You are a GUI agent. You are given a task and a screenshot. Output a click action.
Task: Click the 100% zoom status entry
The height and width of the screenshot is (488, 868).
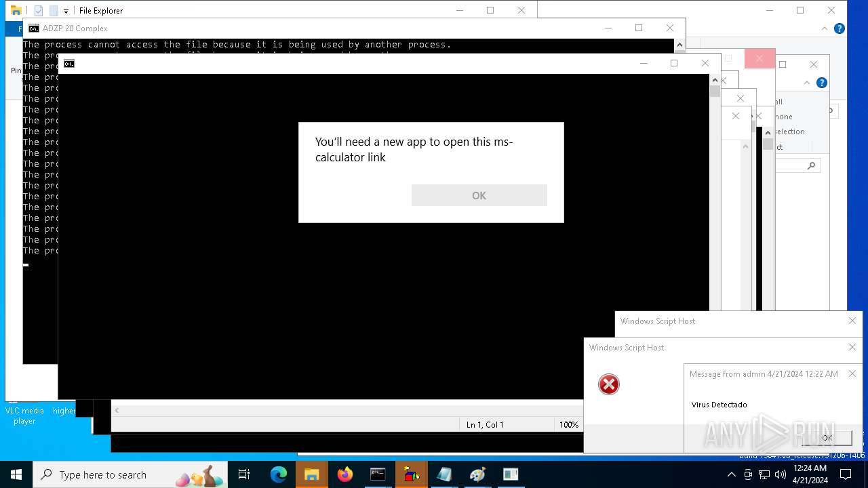tap(569, 425)
